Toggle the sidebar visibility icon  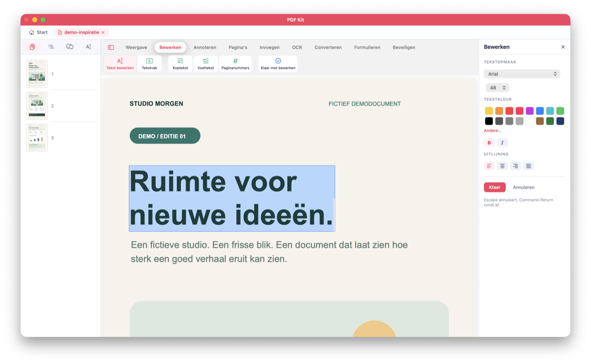pos(111,47)
